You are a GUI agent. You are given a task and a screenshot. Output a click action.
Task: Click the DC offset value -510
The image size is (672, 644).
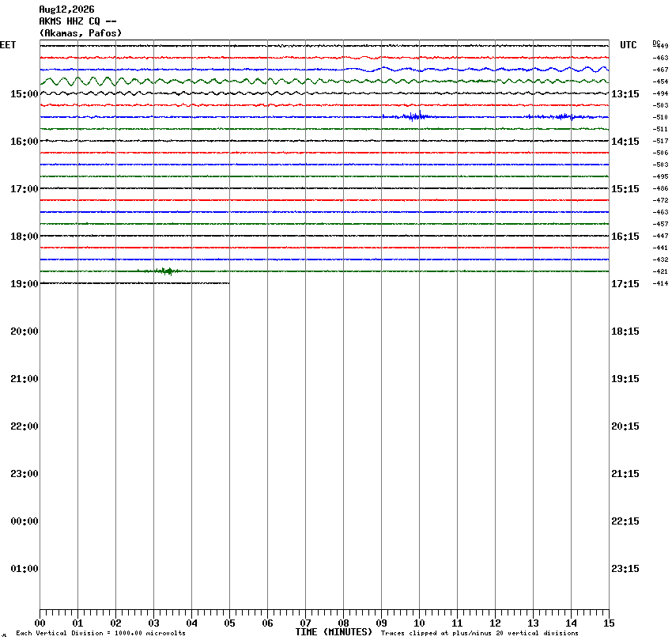(660, 117)
